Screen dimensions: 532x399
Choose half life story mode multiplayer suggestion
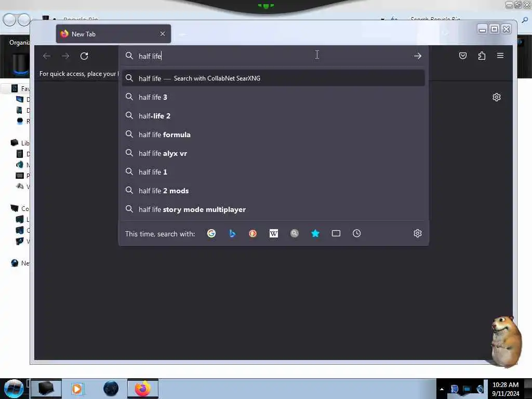tap(273, 209)
